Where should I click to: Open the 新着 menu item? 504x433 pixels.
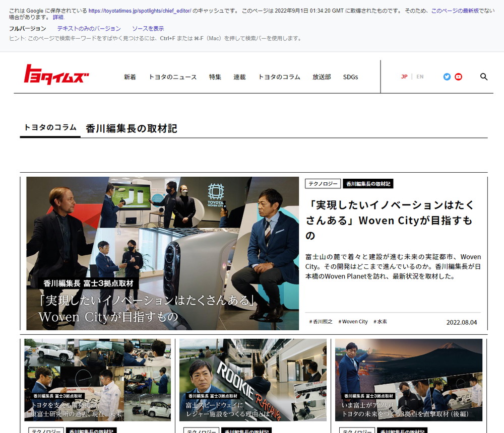coord(130,77)
